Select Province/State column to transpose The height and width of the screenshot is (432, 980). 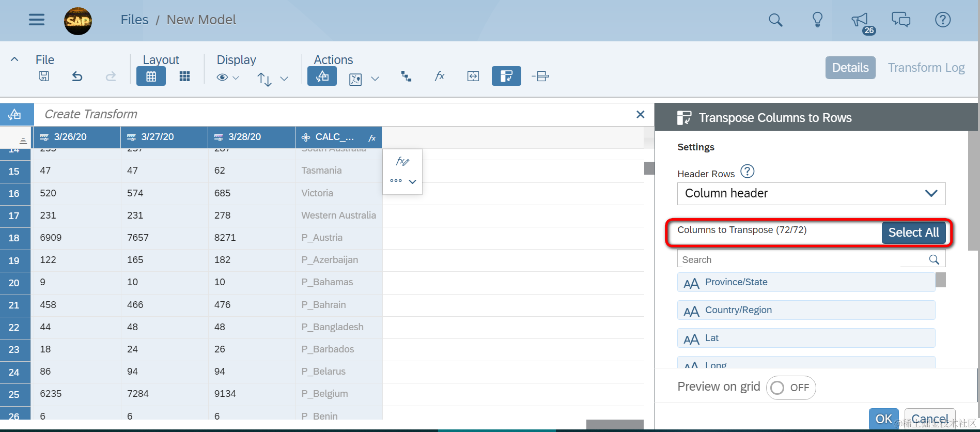pyautogui.click(x=806, y=282)
